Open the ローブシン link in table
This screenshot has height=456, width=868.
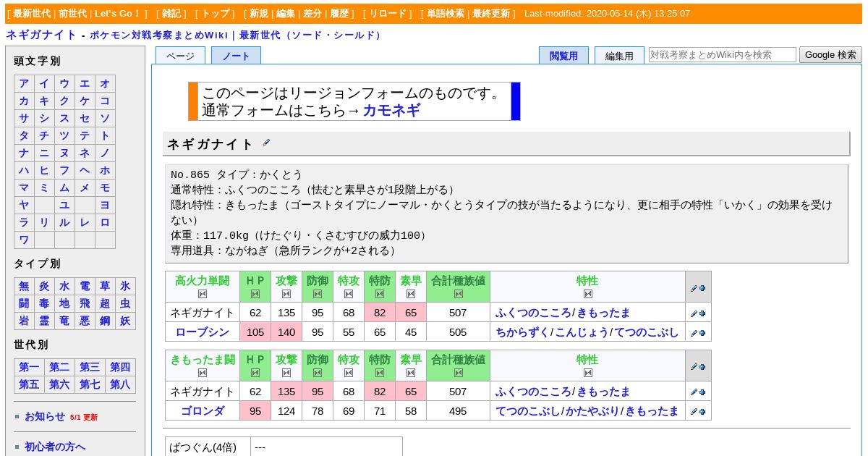pyautogui.click(x=203, y=332)
